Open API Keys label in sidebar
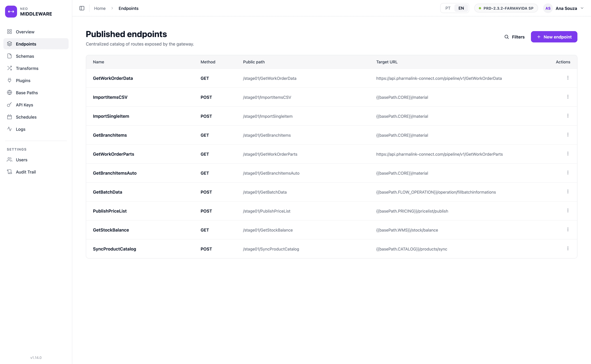 [25, 105]
